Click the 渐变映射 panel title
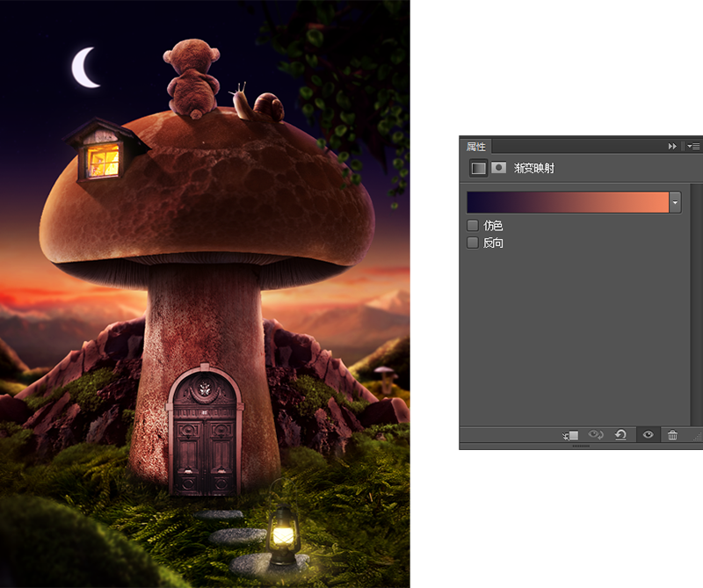Viewport: 703px width, 588px height. 534,168
